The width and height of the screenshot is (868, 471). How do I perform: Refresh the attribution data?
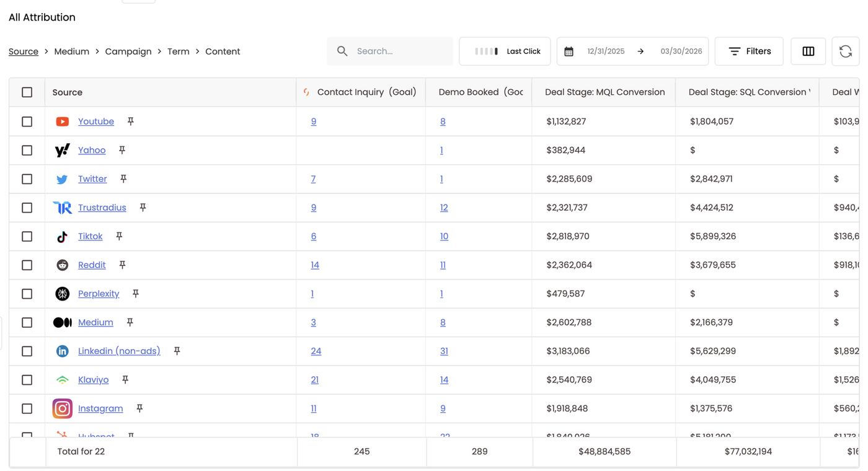click(x=846, y=51)
